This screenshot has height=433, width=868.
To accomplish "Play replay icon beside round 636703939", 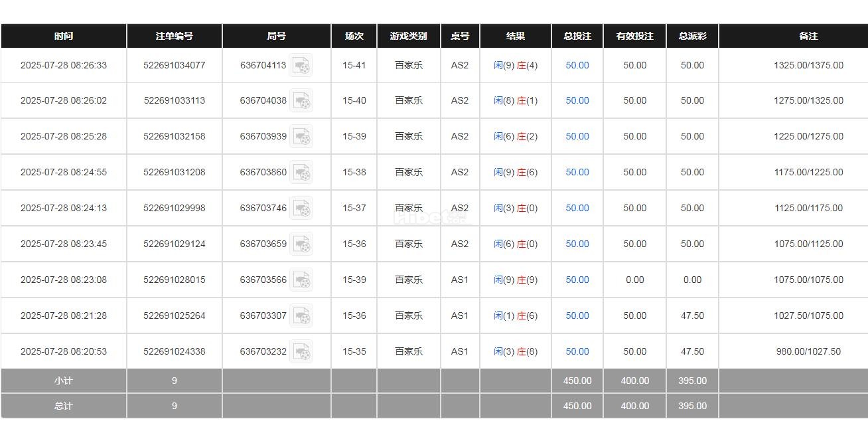I will pyautogui.click(x=301, y=137).
